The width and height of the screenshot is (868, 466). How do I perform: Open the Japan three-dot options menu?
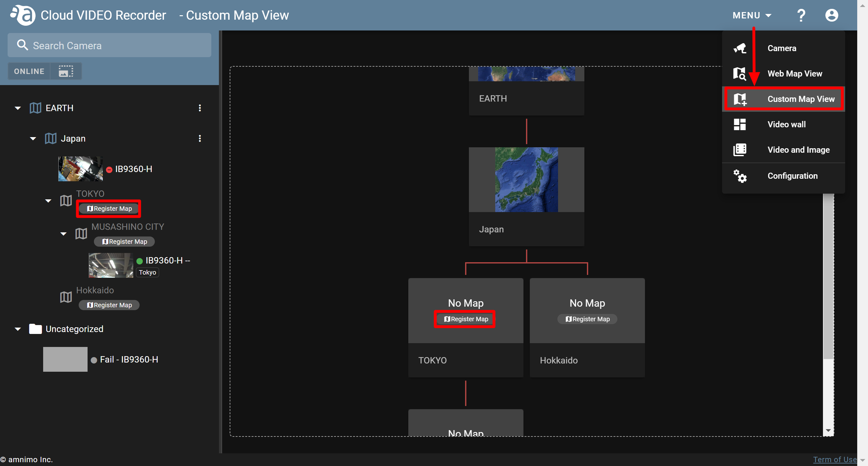coord(200,138)
